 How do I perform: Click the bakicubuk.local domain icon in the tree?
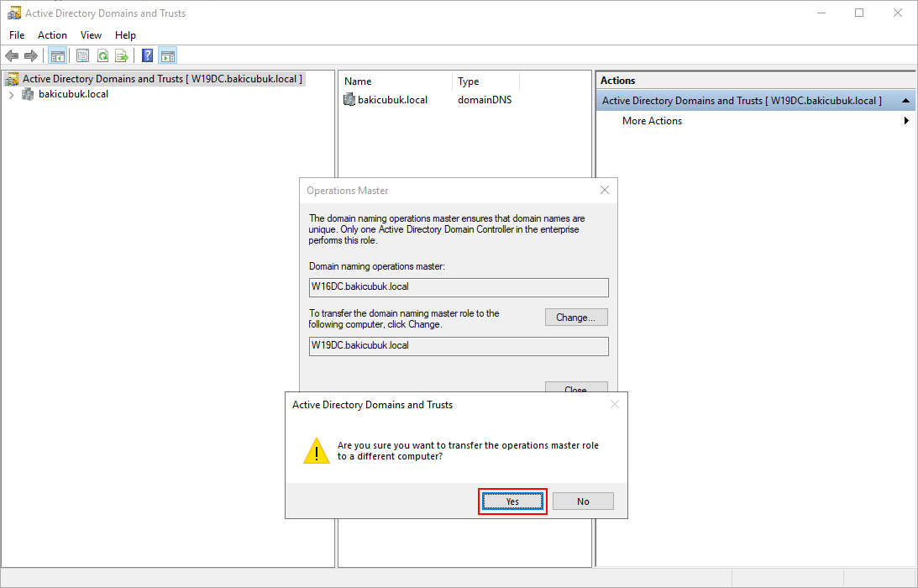coord(28,94)
